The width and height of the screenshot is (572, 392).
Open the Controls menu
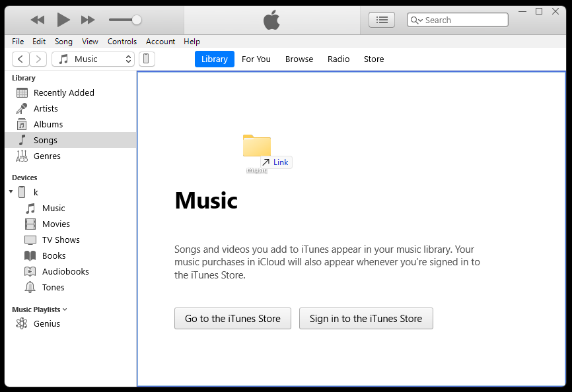coord(122,42)
